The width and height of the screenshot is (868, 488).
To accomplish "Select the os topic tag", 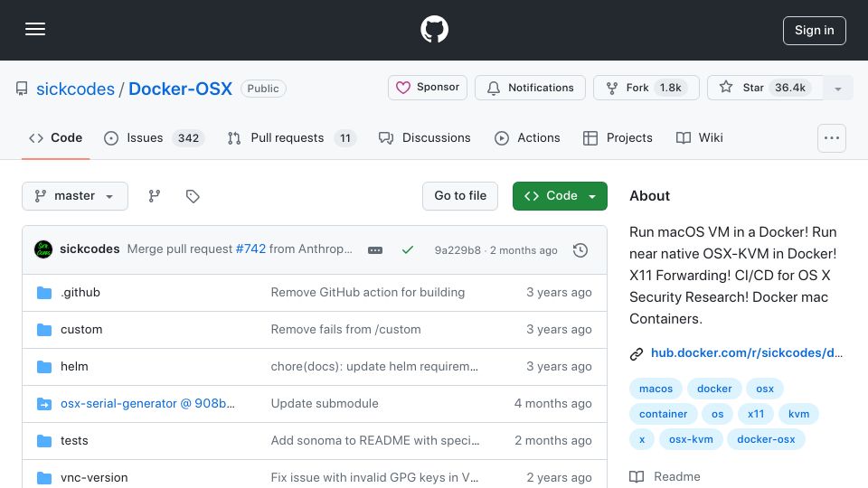I will [717, 414].
